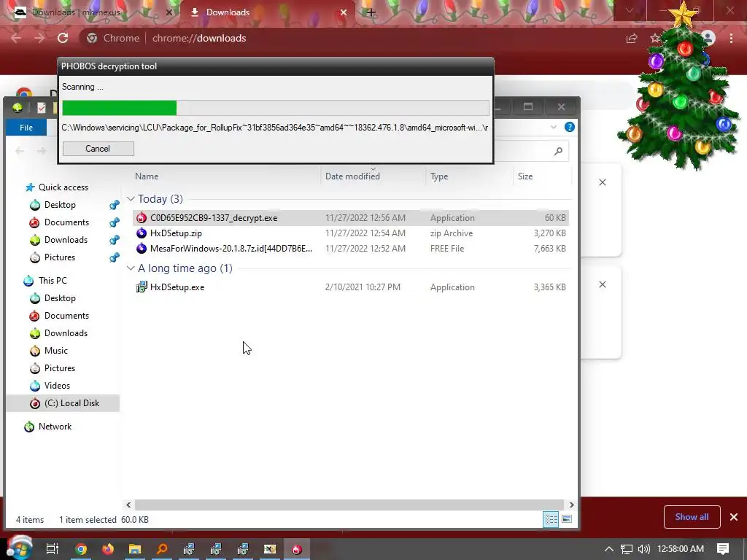Open the Videos folder under This PC

point(57,386)
